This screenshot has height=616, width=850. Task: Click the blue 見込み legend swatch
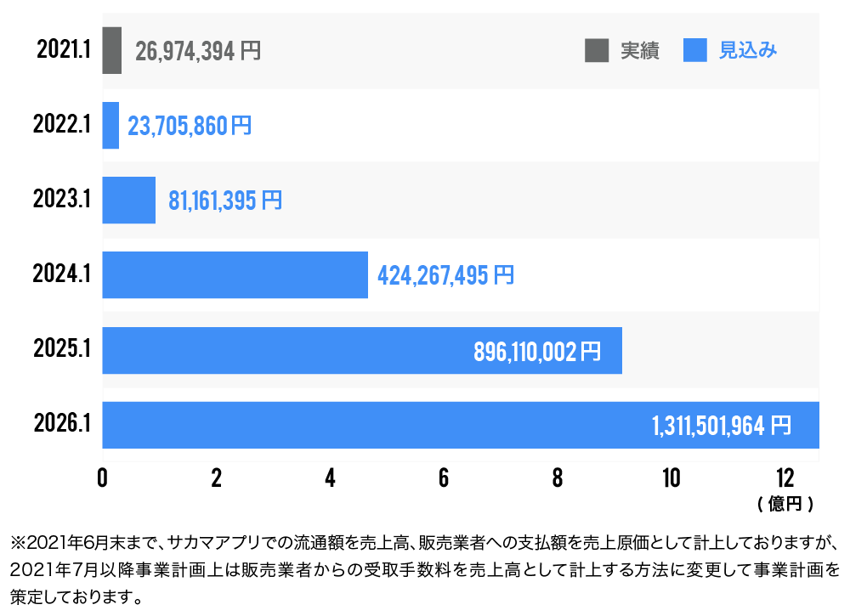(x=695, y=50)
